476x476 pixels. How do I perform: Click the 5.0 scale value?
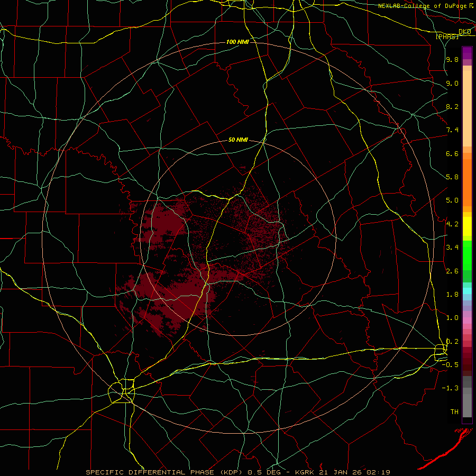pos(452,200)
